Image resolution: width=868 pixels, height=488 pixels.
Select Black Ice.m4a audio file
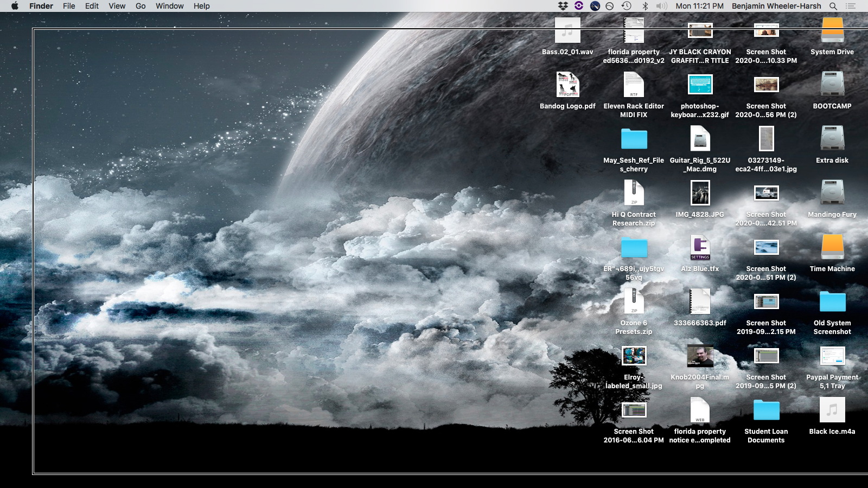(832, 410)
